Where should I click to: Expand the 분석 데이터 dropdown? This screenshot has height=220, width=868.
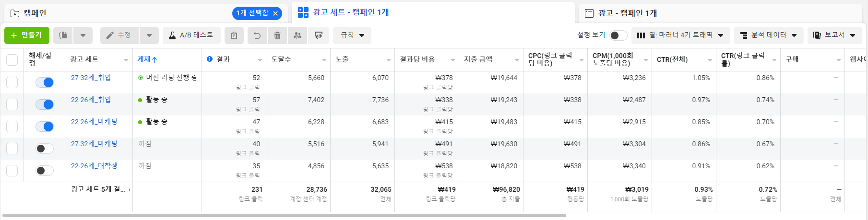click(x=769, y=35)
